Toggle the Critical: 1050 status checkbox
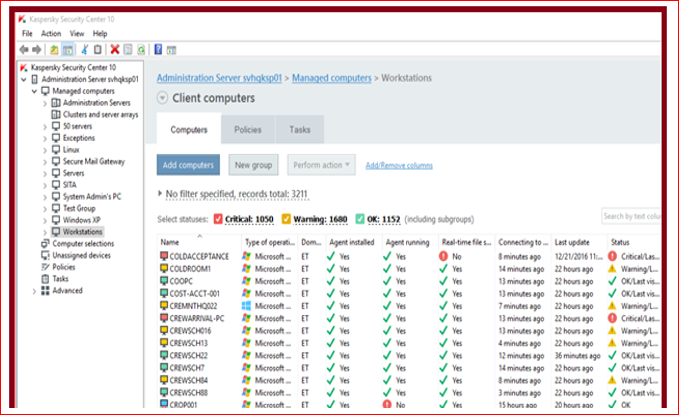The image size is (679, 415). pyautogui.click(x=218, y=219)
